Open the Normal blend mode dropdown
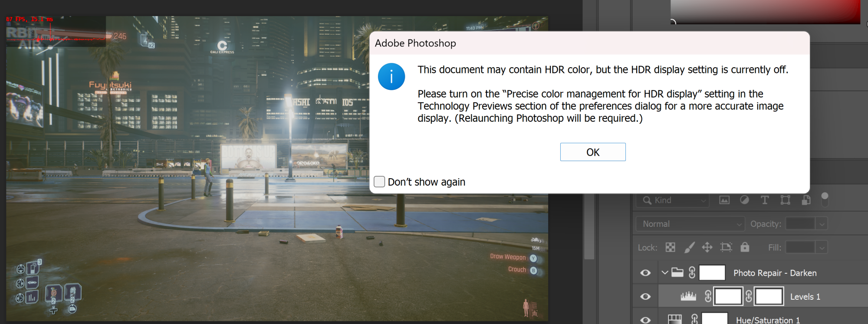The width and height of the screenshot is (868, 324). 690,224
